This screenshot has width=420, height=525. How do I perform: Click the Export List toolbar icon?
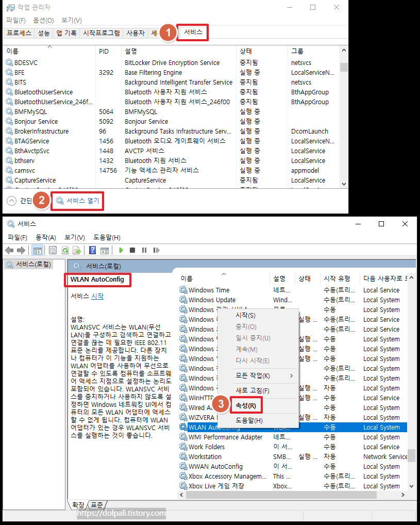pyautogui.click(x=77, y=250)
